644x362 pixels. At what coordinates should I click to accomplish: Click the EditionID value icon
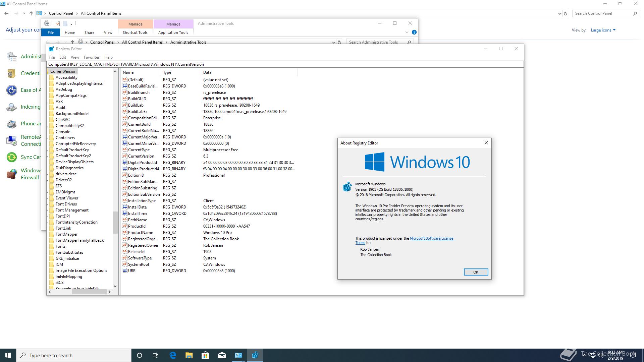click(125, 175)
